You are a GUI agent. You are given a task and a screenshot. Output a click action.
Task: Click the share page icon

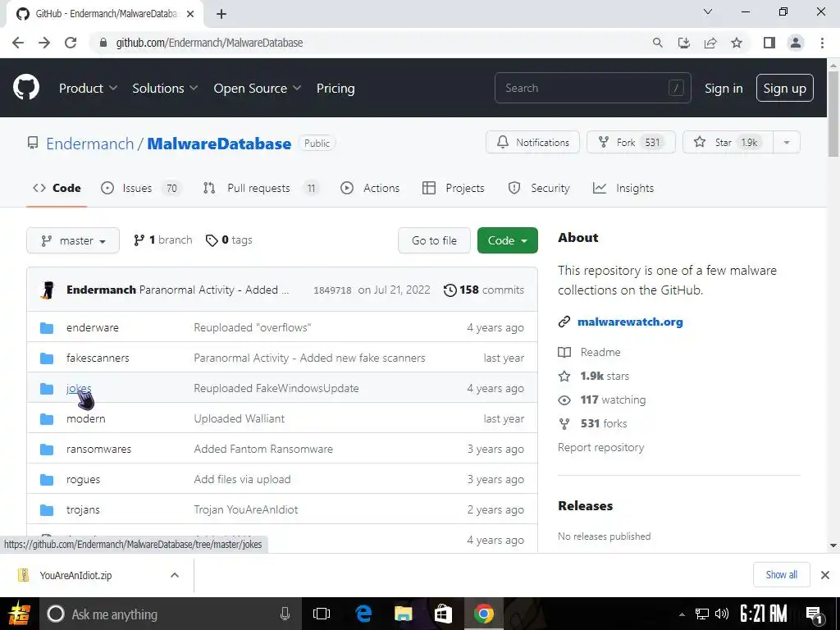pyautogui.click(x=710, y=43)
